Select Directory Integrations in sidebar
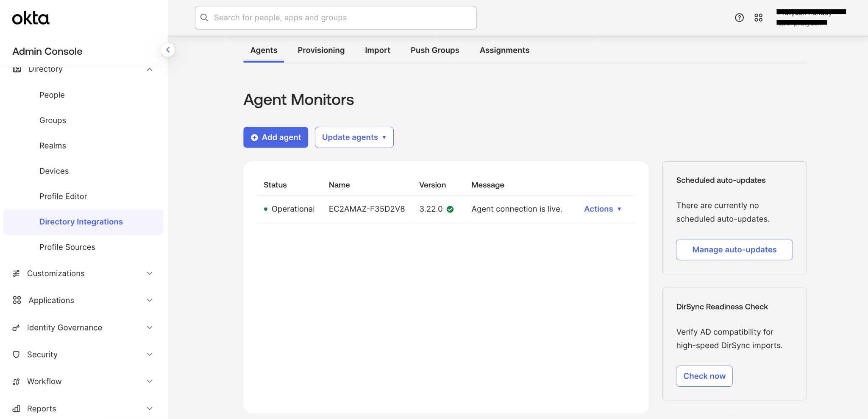The height and width of the screenshot is (419, 868). 83,222
